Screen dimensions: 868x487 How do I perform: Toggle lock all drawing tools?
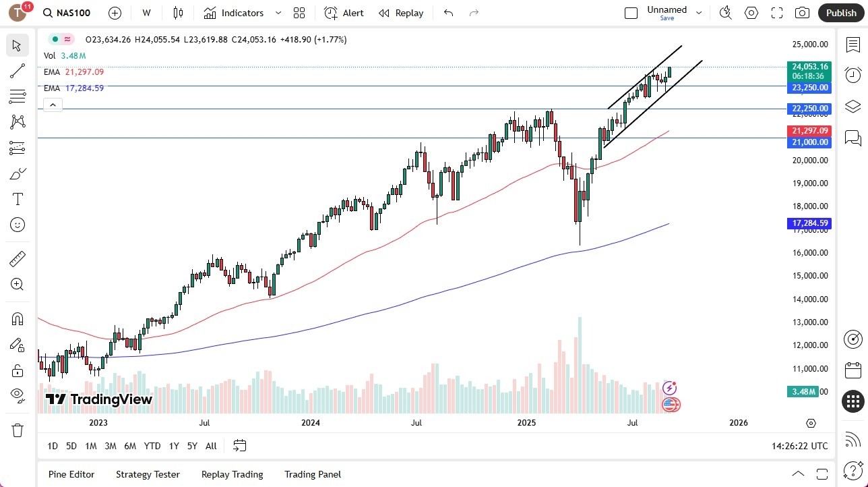pyautogui.click(x=18, y=370)
